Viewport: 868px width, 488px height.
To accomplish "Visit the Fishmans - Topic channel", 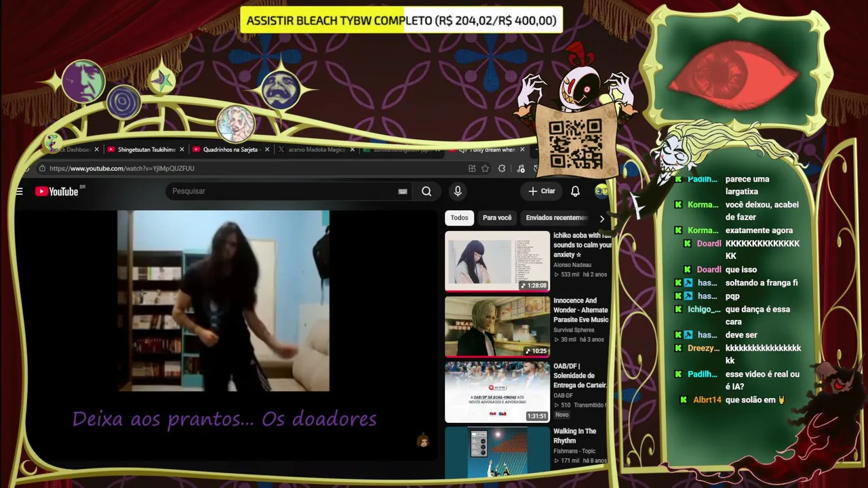I will tap(575, 451).
